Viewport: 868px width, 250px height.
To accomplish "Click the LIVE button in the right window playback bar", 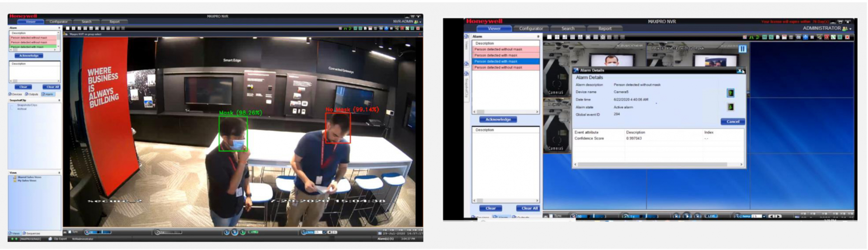I will pos(712,216).
